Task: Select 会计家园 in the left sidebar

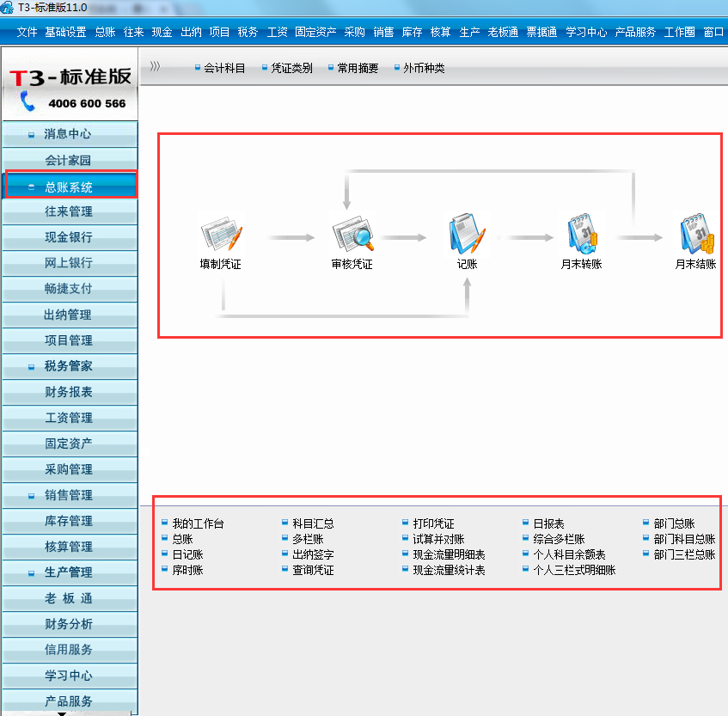Action: 70,159
